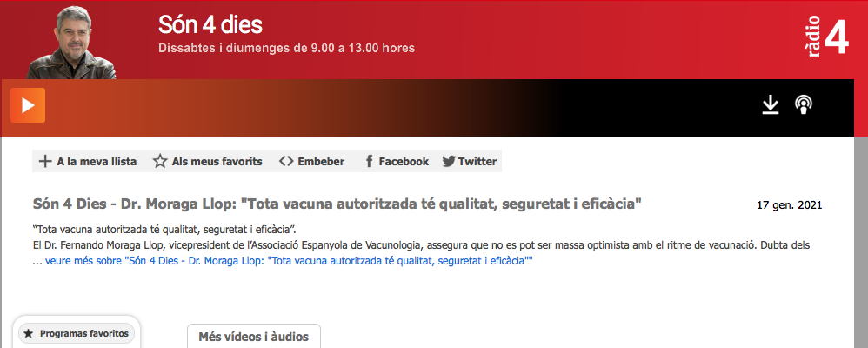Image resolution: width=868 pixels, height=348 pixels.
Task: Click the Twitter bird icon
Action: pos(449,162)
